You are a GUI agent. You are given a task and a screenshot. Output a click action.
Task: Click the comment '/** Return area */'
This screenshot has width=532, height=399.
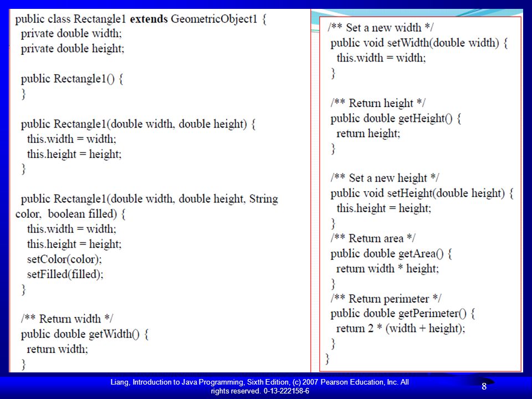[373, 238]
